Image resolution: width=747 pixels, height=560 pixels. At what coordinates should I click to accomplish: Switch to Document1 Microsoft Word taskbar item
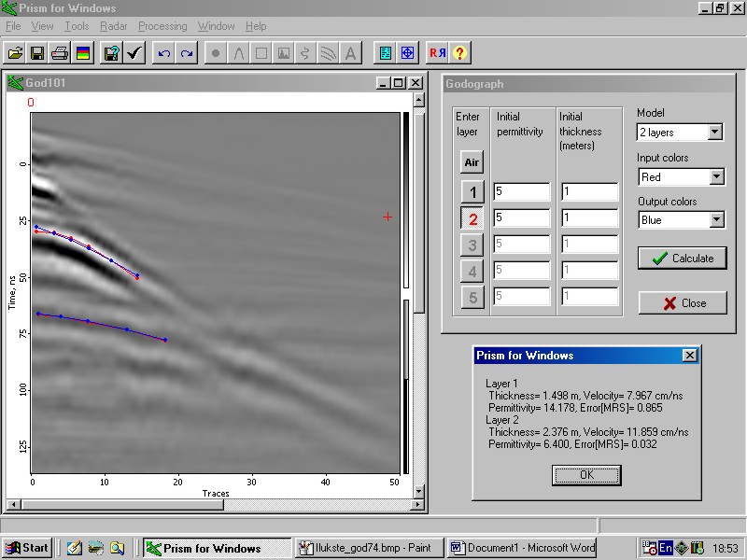point(523,548)
